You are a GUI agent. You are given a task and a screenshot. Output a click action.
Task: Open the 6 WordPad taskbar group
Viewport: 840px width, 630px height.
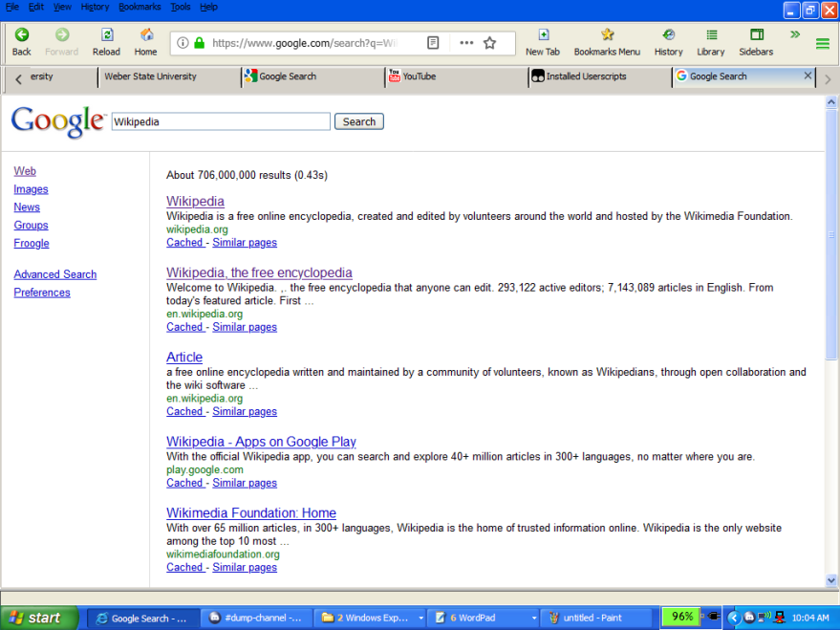click(x=485, y=618)
